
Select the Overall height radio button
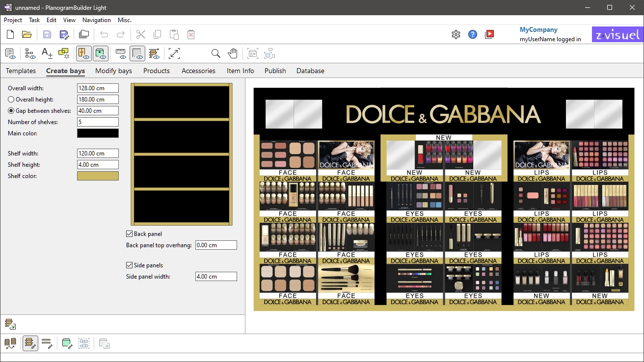11,100
